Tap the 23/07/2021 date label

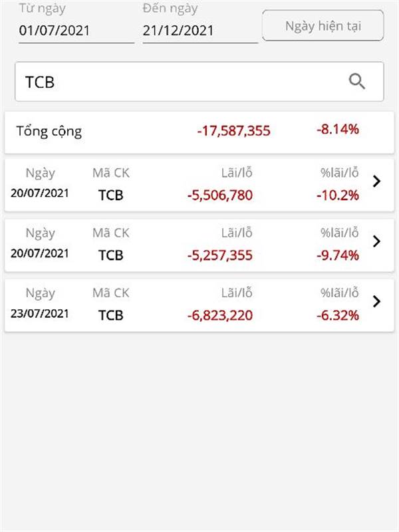point(40,313)
